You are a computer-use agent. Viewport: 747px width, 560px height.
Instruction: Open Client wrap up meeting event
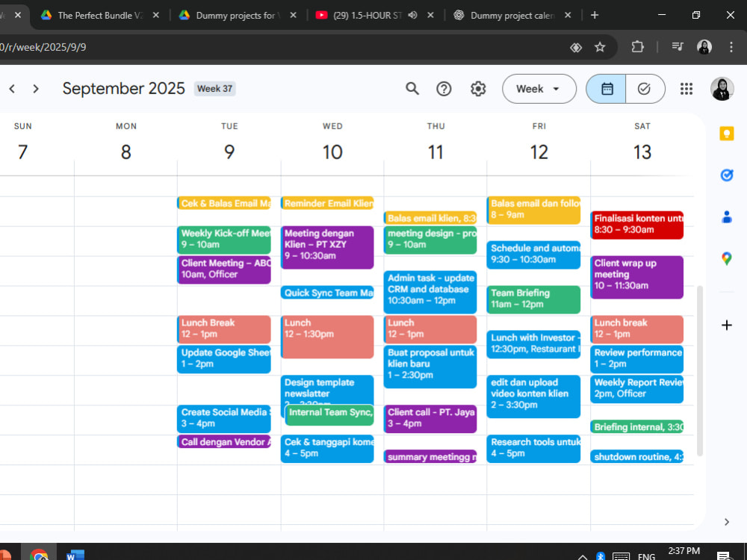pos(637,277)
